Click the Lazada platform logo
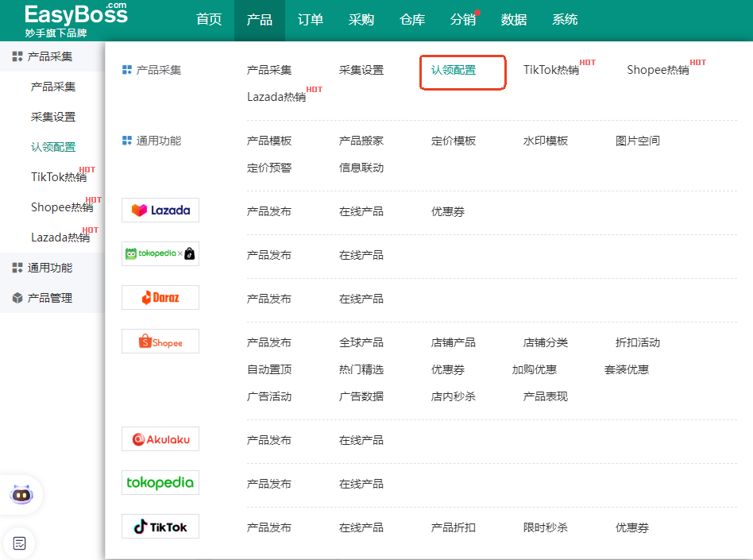753x560 pixels. pyautogui.click(x=160, y=210)
